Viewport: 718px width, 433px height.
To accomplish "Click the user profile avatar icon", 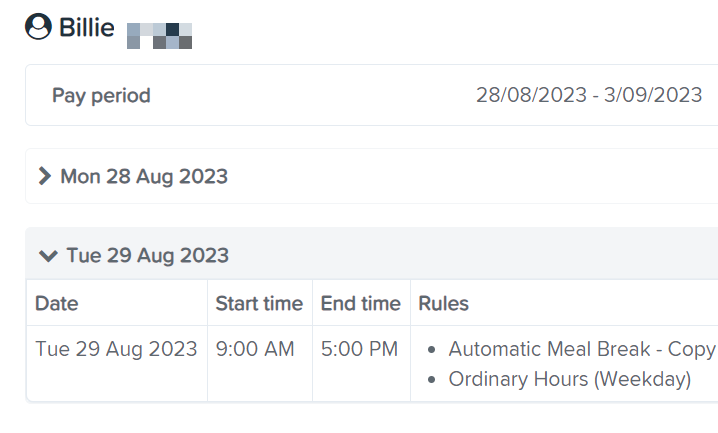I will pyautogui.click(x=38, y=26).
